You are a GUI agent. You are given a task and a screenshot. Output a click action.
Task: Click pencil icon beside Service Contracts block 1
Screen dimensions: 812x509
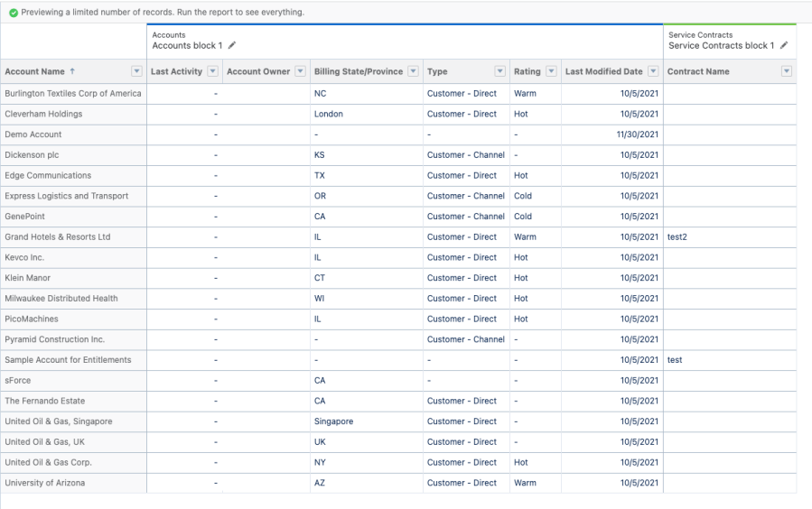pyautogui.click(x=784, y=45)
